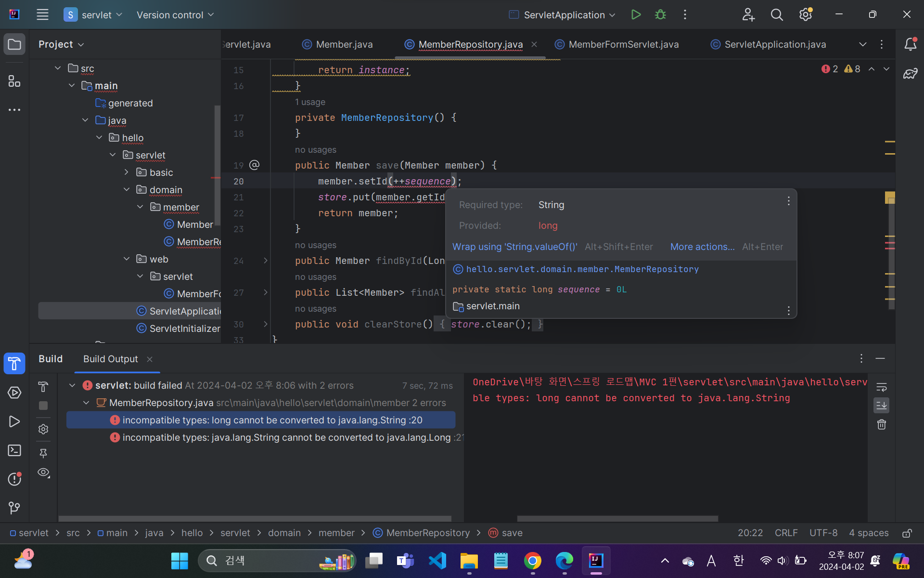Expand the basic folder in project tree
924x578 pixels.
127,172
